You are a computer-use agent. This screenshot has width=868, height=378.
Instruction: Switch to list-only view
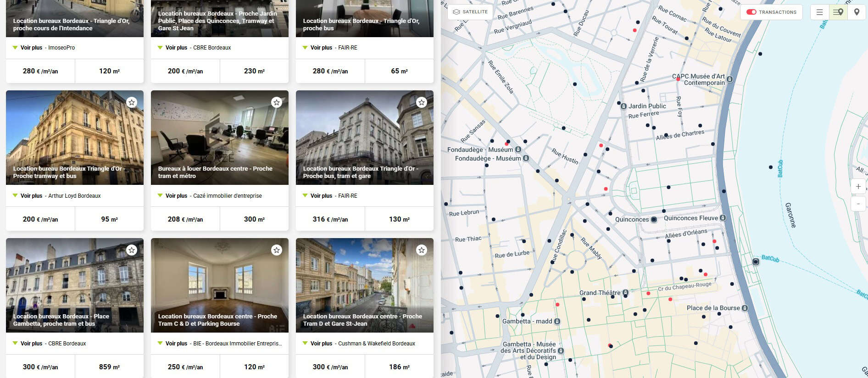click(819, 12)
